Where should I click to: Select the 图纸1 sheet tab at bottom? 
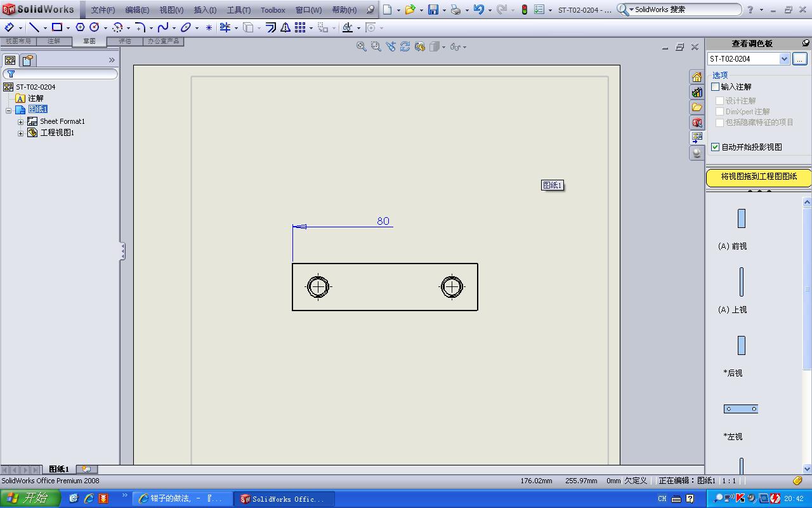coord(59,469)
